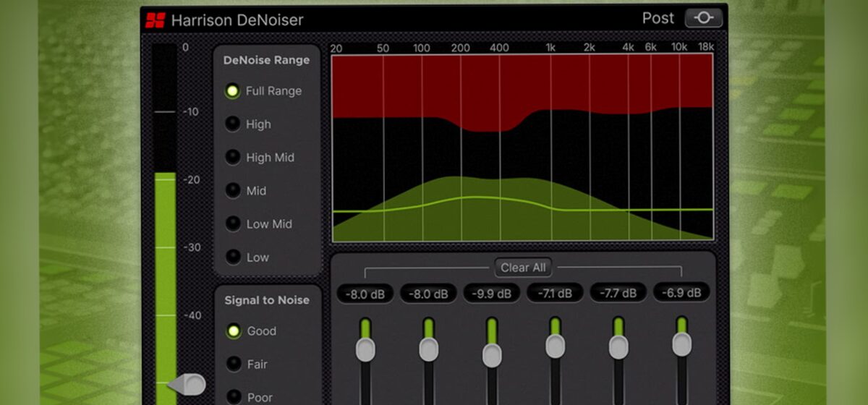The height and width of the screenshot is (405, 868).
Task: Click the -9.9 dB value field
Action: click(x=492, y=294)
